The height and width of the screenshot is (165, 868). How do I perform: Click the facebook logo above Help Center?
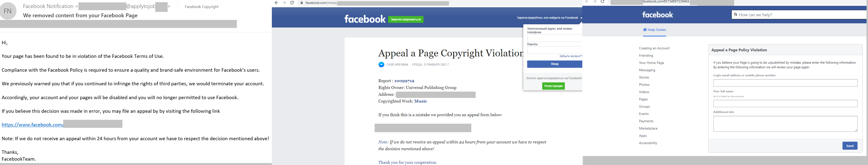point(657,15)
